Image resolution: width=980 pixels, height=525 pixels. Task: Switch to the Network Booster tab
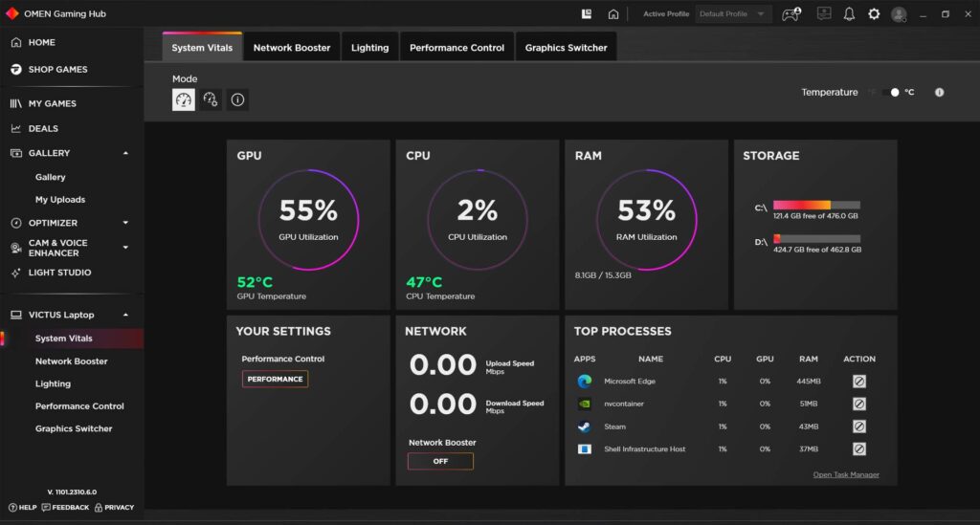291,48
